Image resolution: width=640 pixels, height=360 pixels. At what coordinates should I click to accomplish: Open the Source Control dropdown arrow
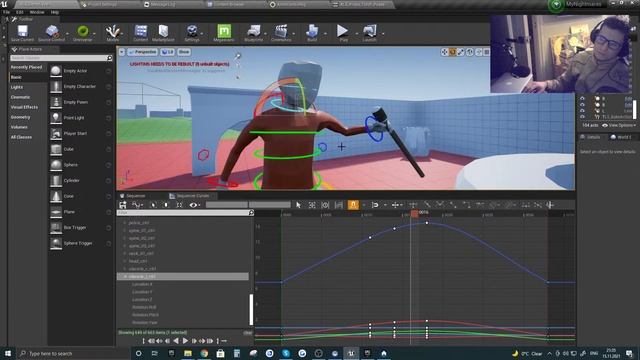tap(67, 33)
